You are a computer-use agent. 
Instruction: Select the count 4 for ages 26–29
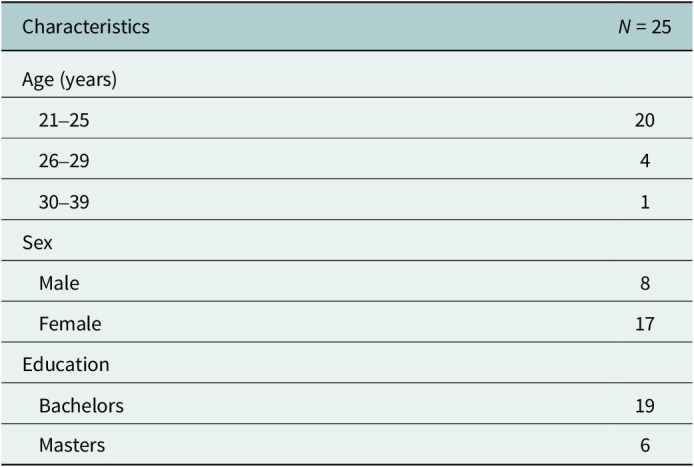pos(645,161)
